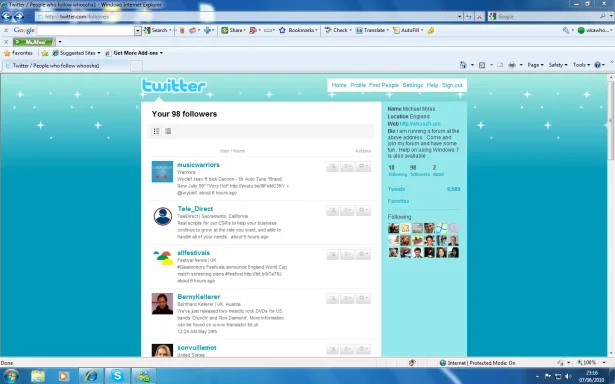Click the allfestivals username link
Screen dimensions: 615x384
(193, 253)
